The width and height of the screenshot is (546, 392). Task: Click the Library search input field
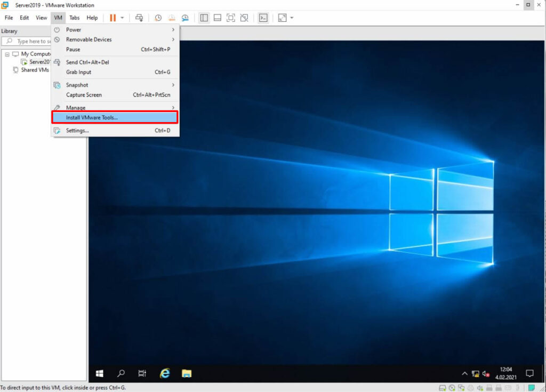coord(27,41)
